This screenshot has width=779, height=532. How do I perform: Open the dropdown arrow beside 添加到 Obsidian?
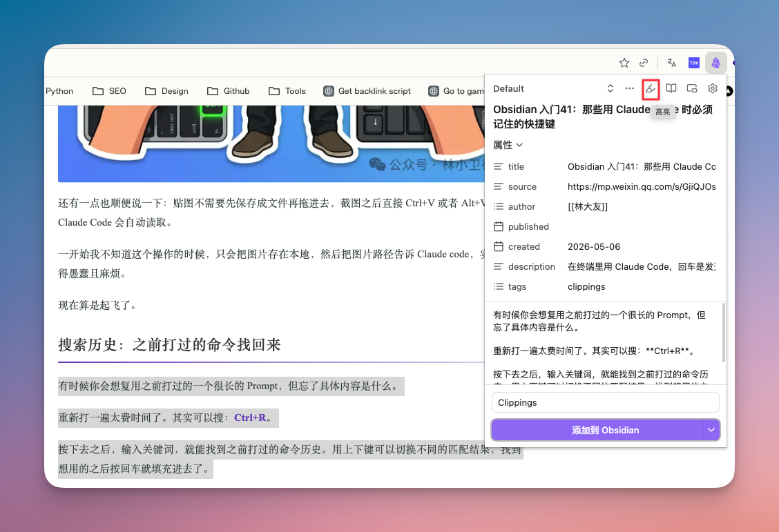click(711, 430)
